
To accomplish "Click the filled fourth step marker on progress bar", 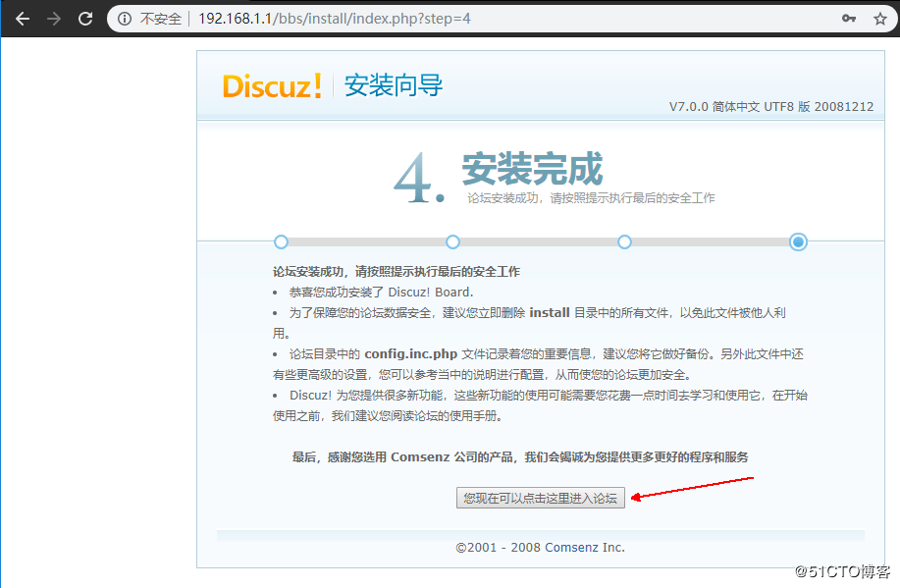I will coord(798,241).
